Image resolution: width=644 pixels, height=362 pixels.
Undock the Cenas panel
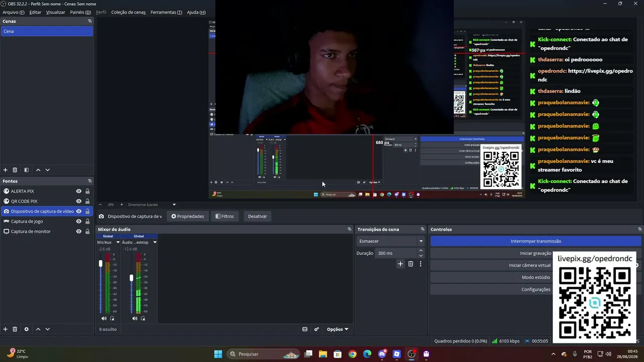90,21
